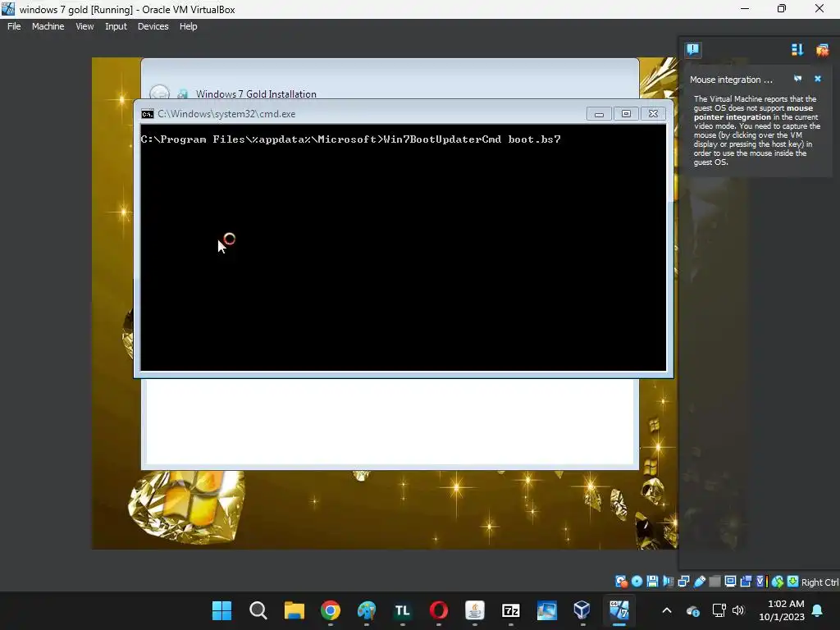Click the optical disk status icon
Screen dimensions: 840x630
click(x=637, y=582)
